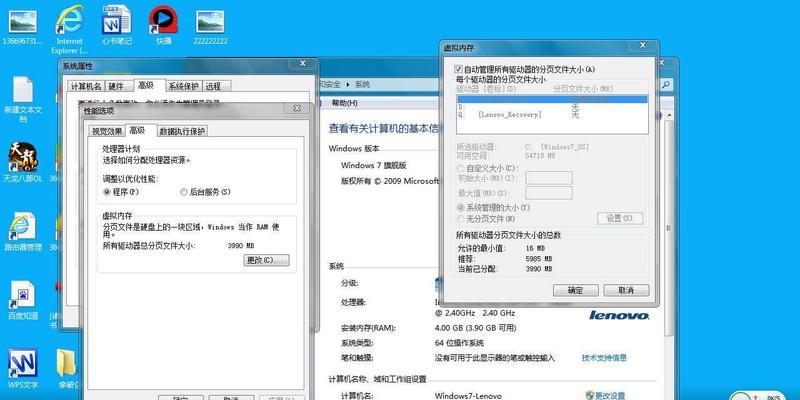Open the 百度知道 shortcut icon
Screen dimensions: 800x400
[x=22, y=295]
